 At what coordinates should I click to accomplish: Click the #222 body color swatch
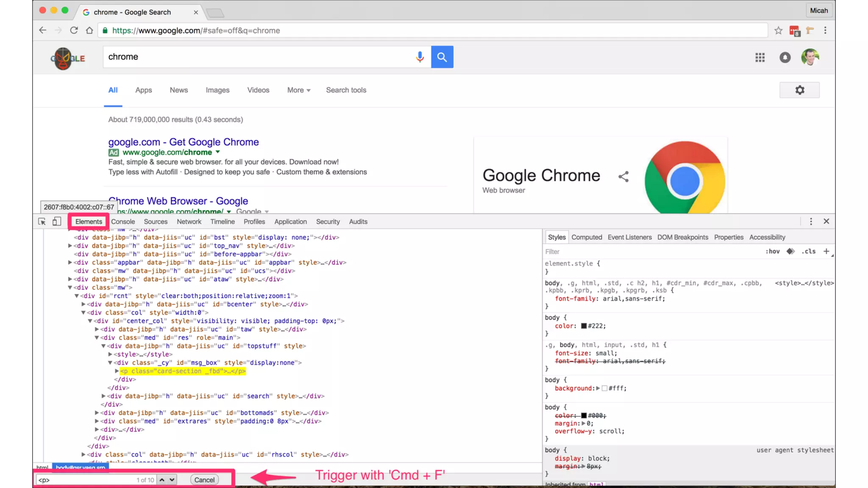pos(584,326)
